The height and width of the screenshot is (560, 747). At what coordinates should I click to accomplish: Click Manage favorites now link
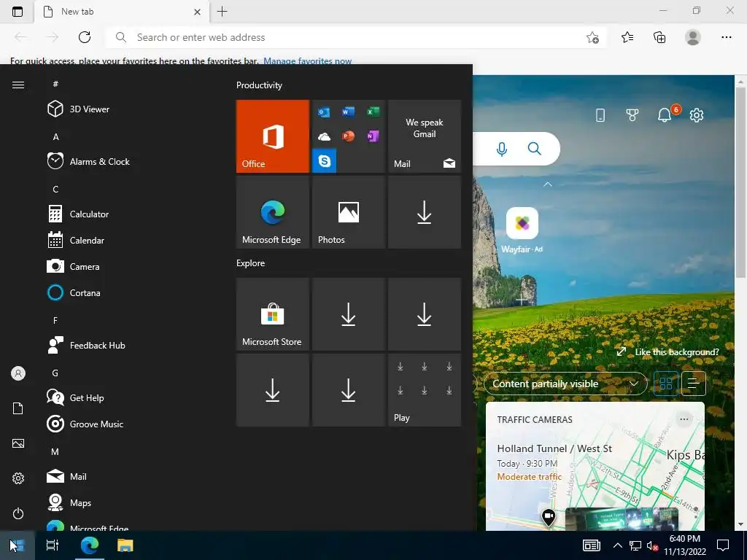[x=307, y=61]
